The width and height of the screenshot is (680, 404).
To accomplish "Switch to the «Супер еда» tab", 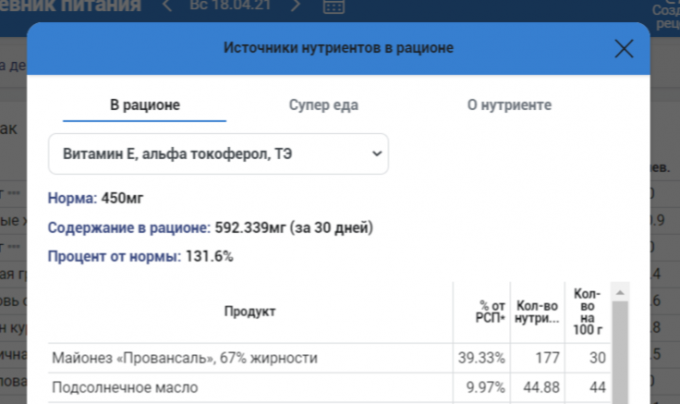I will click(323, 104).
